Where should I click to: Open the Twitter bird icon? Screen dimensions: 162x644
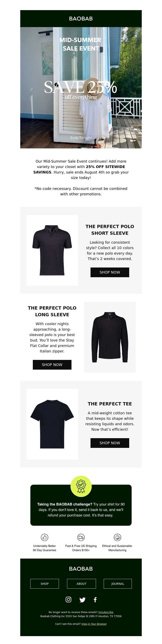[82, 600]
